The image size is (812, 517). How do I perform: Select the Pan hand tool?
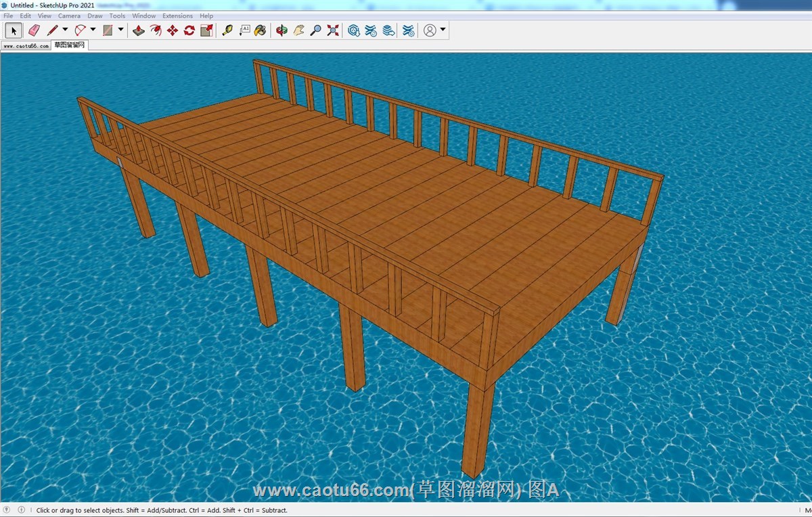click(x=299, y=30)
